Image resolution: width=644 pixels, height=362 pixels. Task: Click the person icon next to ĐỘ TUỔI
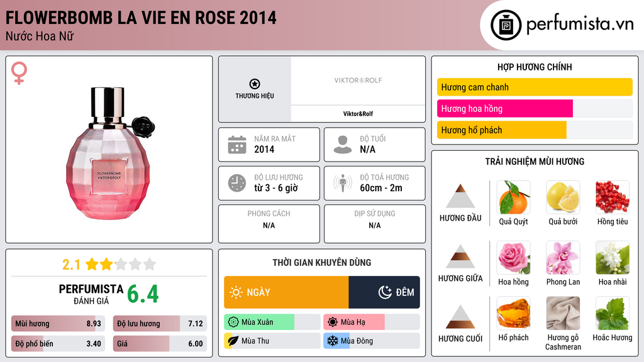[x=343, y=144]
